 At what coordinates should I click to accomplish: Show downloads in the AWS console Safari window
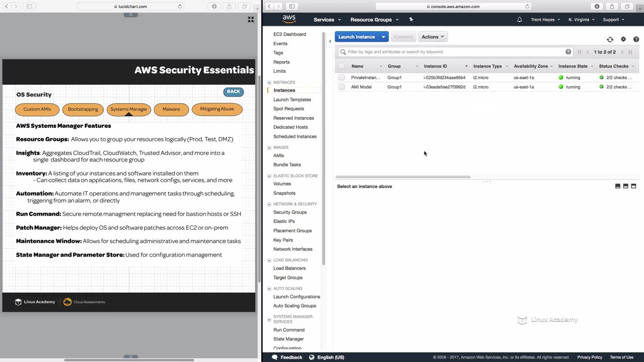point(597,7)
